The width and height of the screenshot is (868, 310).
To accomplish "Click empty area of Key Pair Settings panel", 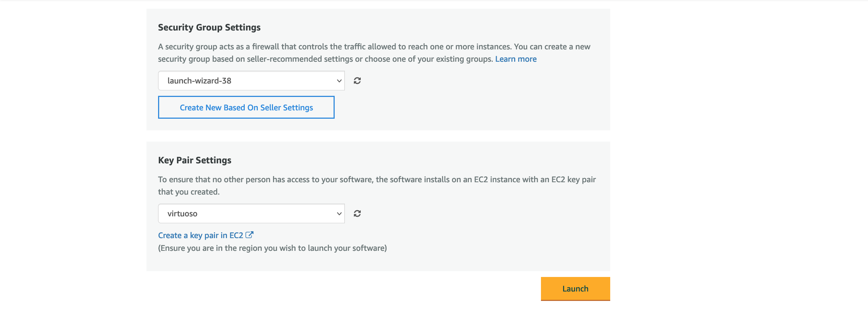I will point(489,232).
